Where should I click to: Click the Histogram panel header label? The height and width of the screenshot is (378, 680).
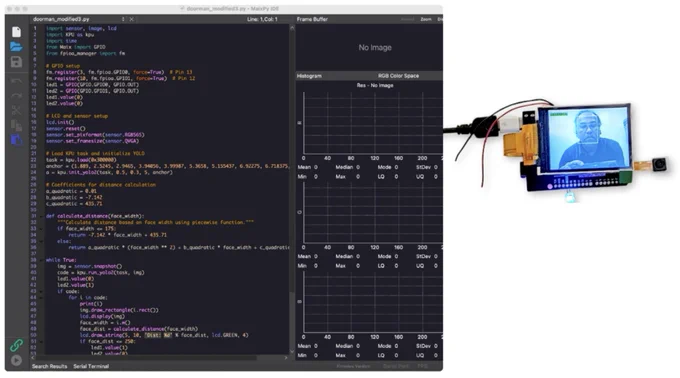coord(309,76)
